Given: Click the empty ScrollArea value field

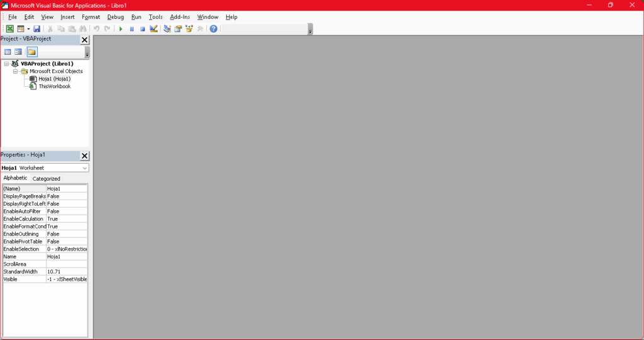Looking at the screenshot, I should [67, 264].
